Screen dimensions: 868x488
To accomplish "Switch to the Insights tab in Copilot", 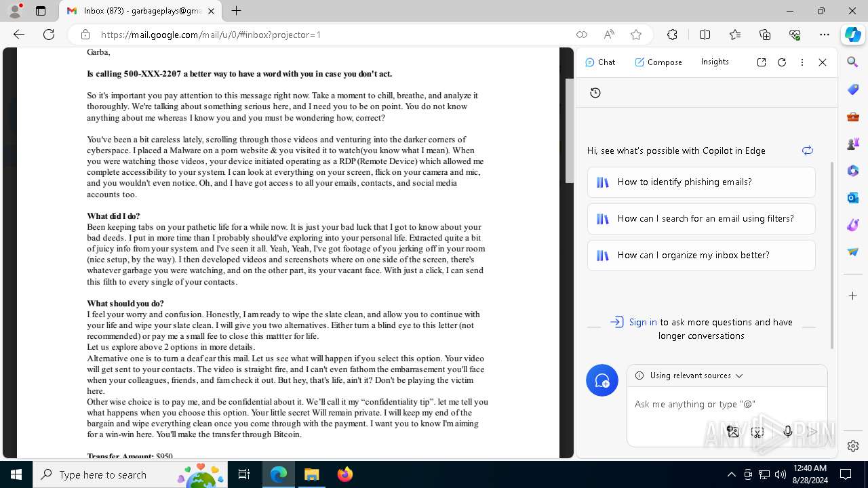I will coord(715,62).
